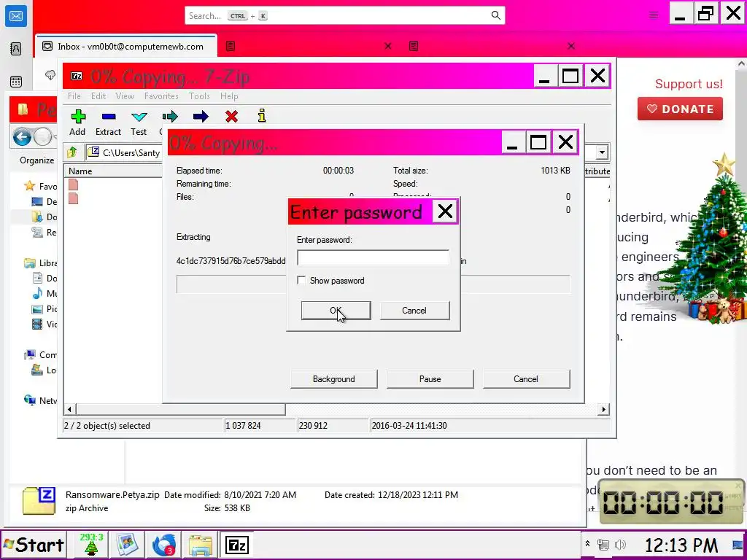Click the 12:13 PM taskbar clock
The image size is (747, 560).
click(681, 545)
